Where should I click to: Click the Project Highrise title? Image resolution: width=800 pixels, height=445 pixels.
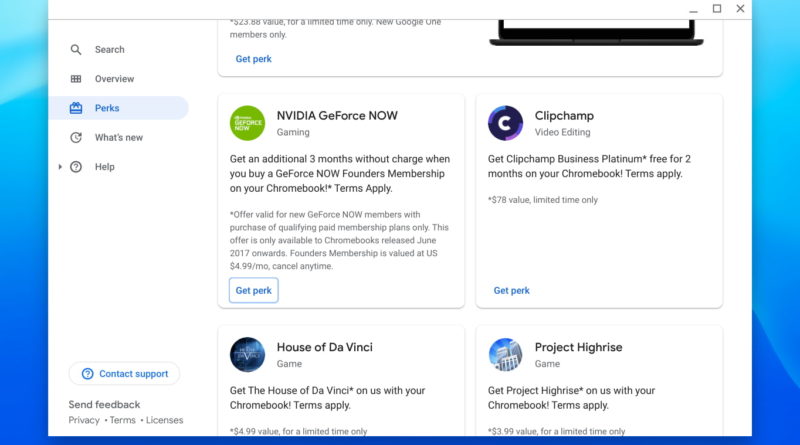point(578,347)
